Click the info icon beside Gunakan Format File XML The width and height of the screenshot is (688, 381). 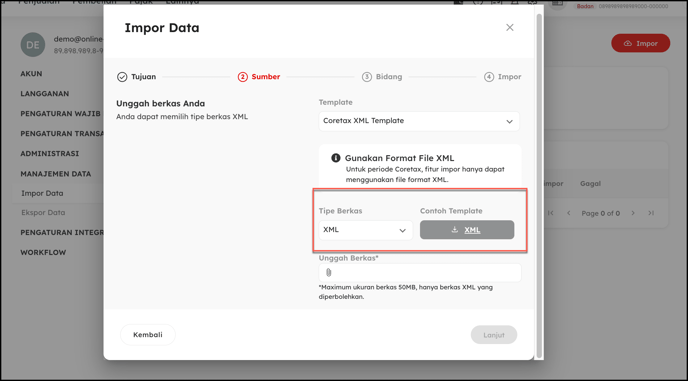click(x=336, y=158)
